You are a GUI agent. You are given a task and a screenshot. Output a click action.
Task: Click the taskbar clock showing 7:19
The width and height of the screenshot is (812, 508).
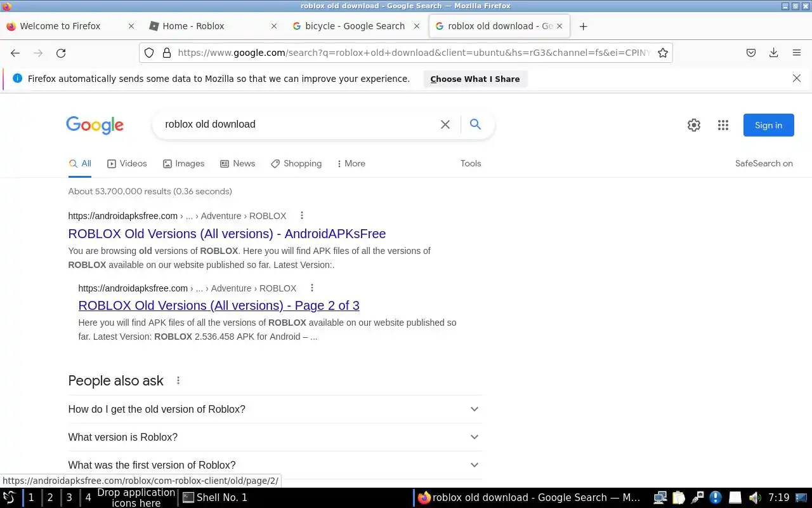(778, 498)
